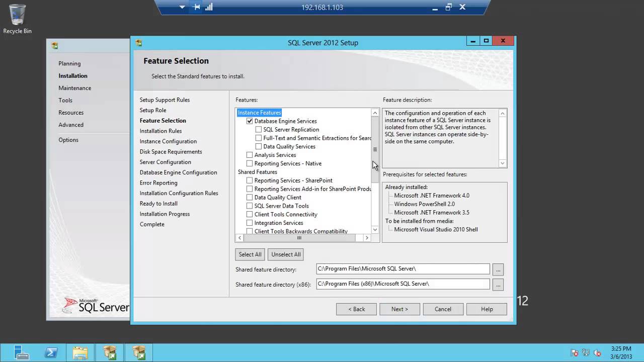Restore down the remote desktop session
Screen dimensions: 644x362
(x=448, y=7)
